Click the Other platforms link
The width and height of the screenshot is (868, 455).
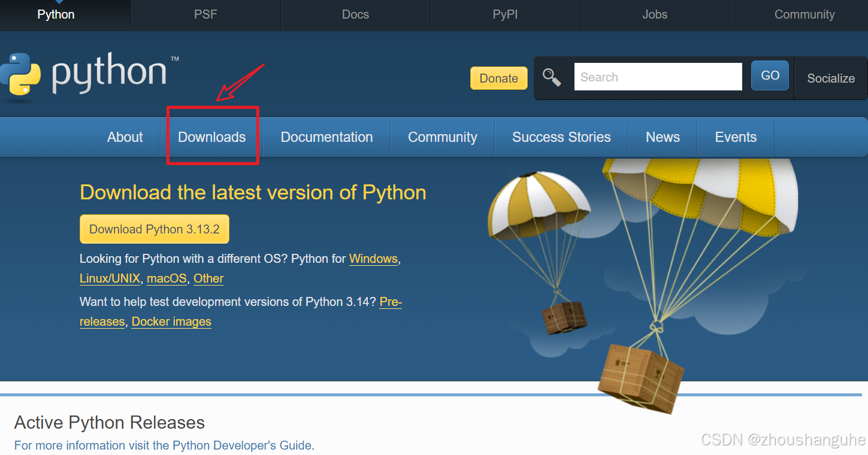[208, 278]
